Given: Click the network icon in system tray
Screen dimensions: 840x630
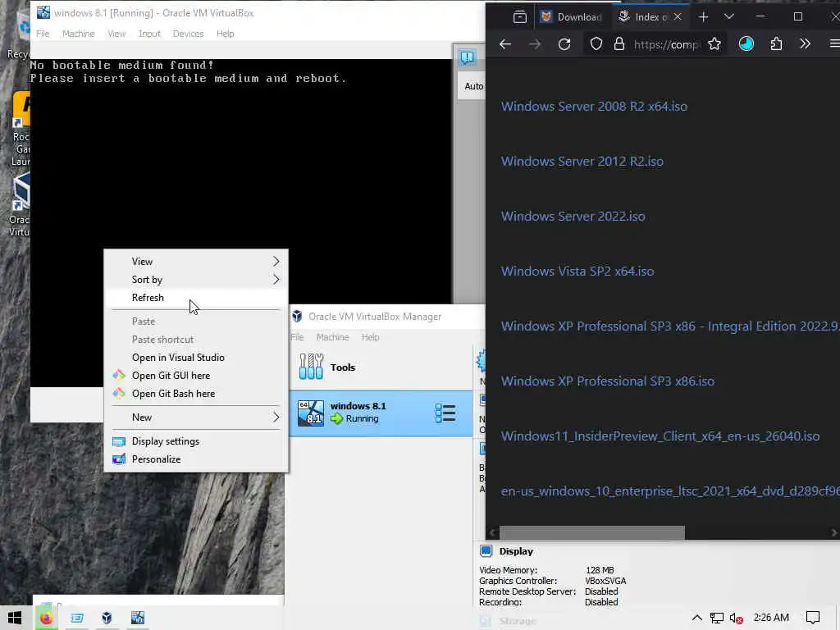Looking at the screenshot, I should click(716, 618).
